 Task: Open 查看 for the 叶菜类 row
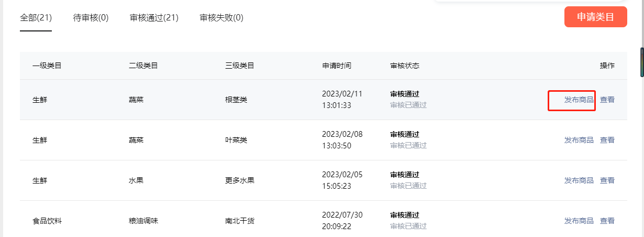[x=607, y=140]
